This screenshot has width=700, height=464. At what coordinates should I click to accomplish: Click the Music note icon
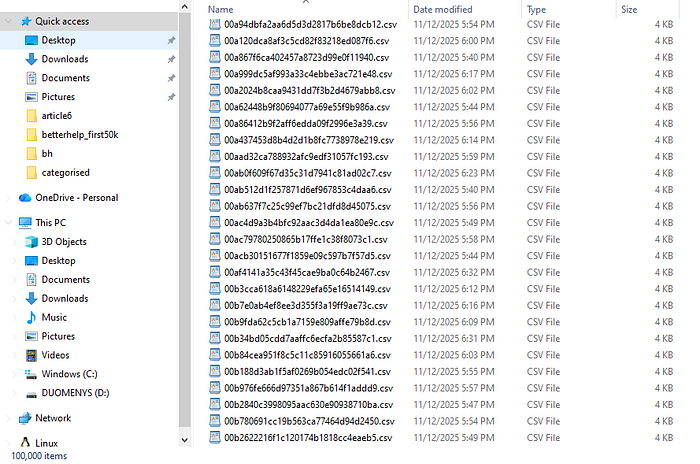[31, 318]
